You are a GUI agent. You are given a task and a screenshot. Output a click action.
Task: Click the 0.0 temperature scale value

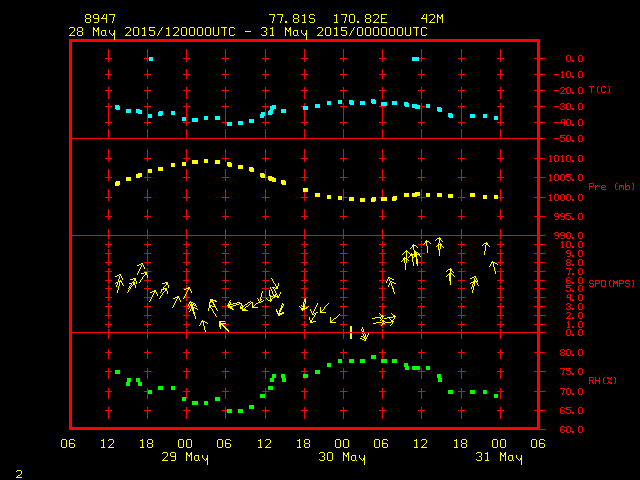(574, 58)
